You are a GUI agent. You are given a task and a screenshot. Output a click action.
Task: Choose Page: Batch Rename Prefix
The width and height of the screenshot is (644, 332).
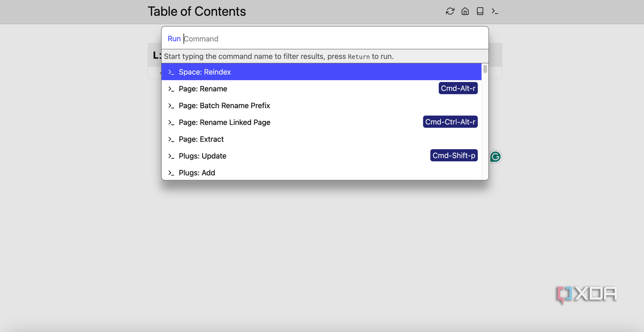point(322,106)
